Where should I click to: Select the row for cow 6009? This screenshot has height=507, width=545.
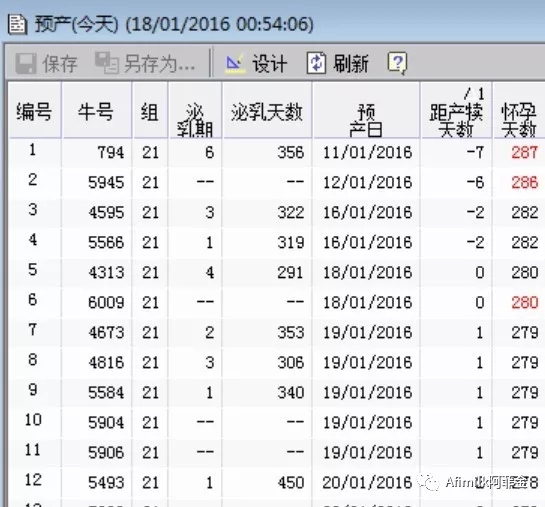click(276, 302)
